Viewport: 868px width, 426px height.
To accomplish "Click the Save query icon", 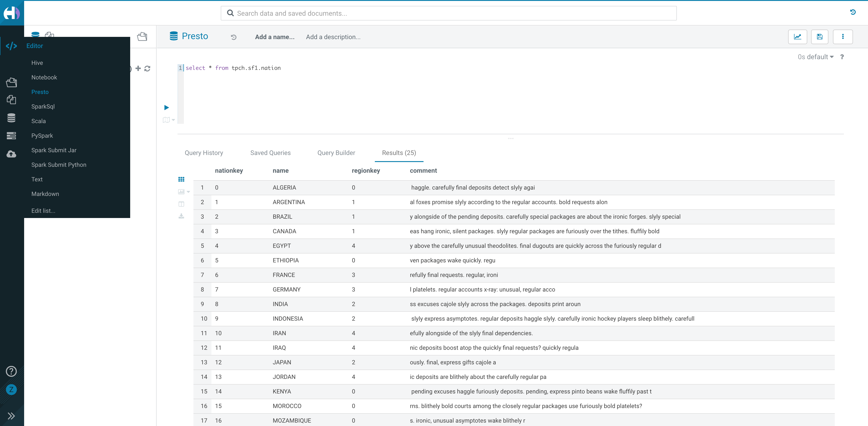I will click(x=820, y=37).
